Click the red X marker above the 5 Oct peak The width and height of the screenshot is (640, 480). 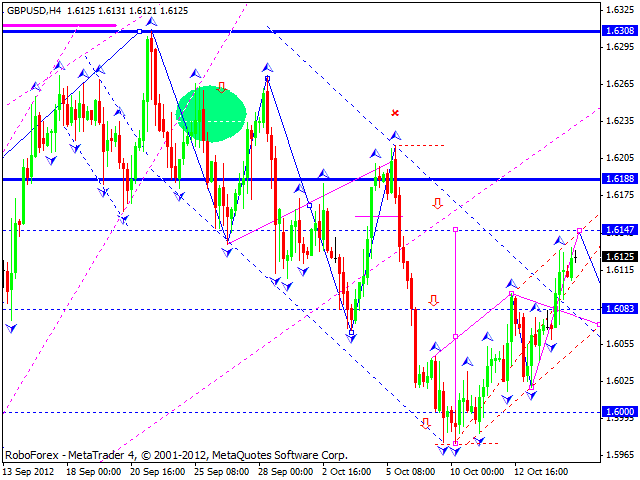click(x=395, y=113)
